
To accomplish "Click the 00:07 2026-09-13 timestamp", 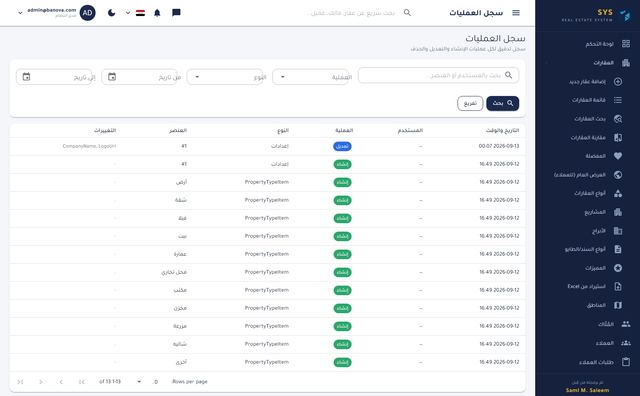I will [499, 146].
